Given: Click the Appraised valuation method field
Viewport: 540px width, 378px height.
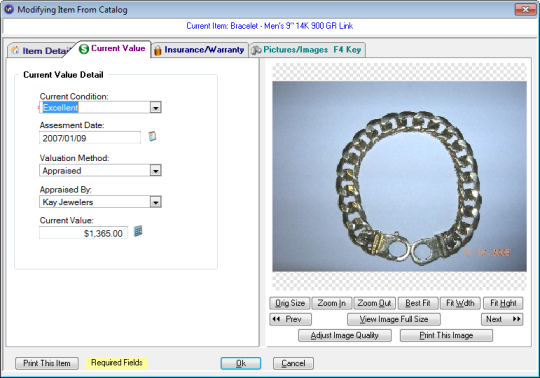Looking at the screenshot, I should tap(95, 170).
